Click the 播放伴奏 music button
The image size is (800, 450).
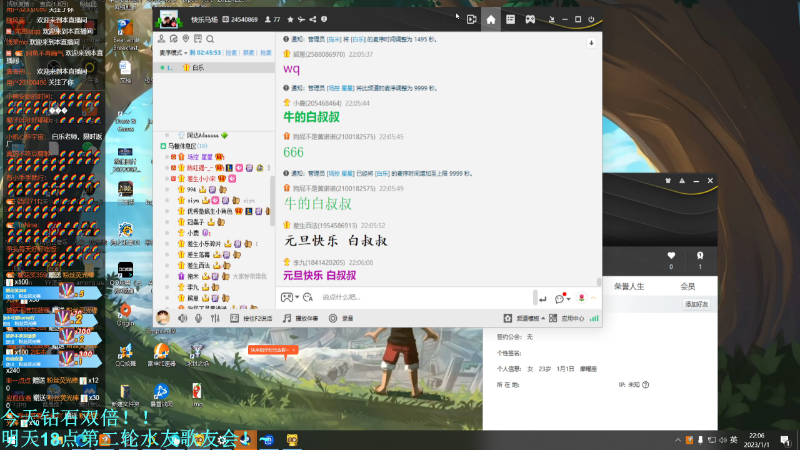pyautogui.click(x=301, y=318)
